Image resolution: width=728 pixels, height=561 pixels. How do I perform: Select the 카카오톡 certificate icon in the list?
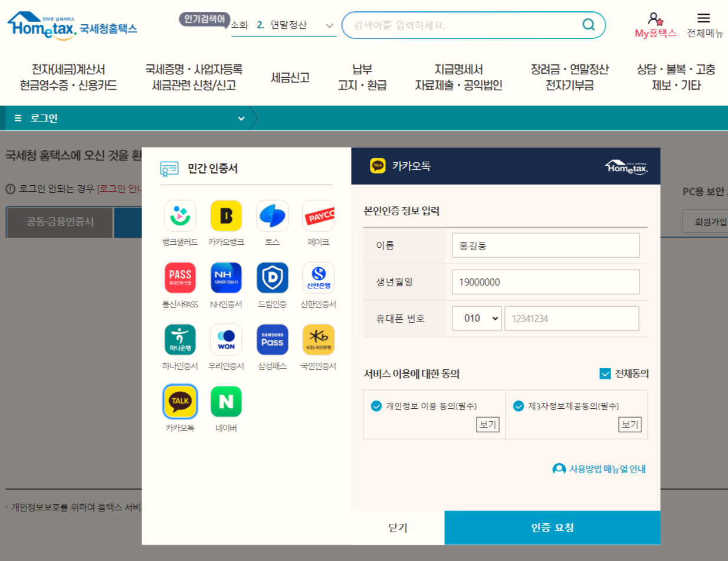(x=180, y=401)
